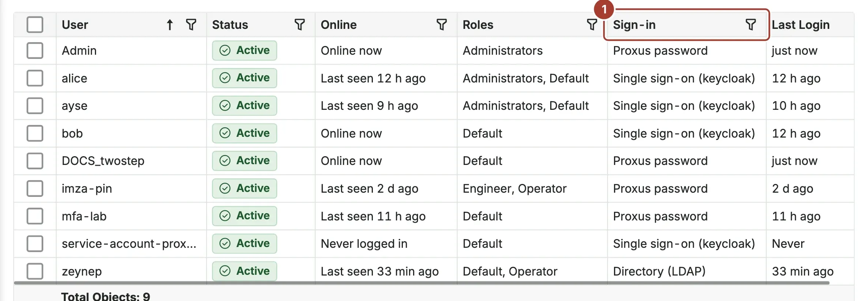Click the Active status badge for bob

point(245,133)
